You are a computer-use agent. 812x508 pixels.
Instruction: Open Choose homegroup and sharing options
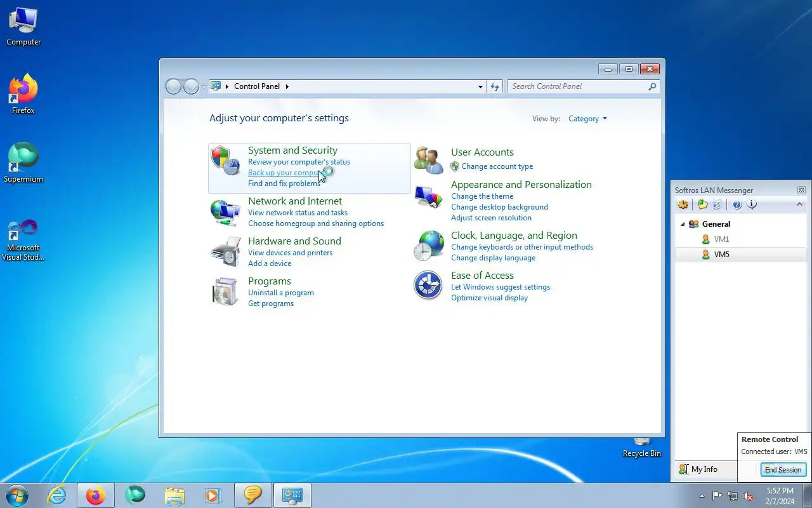coord(316,224)
